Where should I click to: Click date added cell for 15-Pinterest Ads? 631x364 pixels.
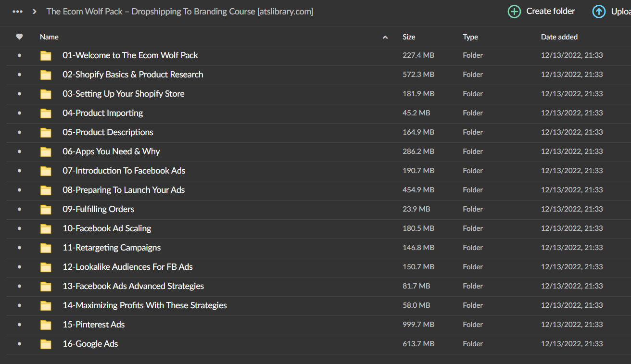(572, 325)
